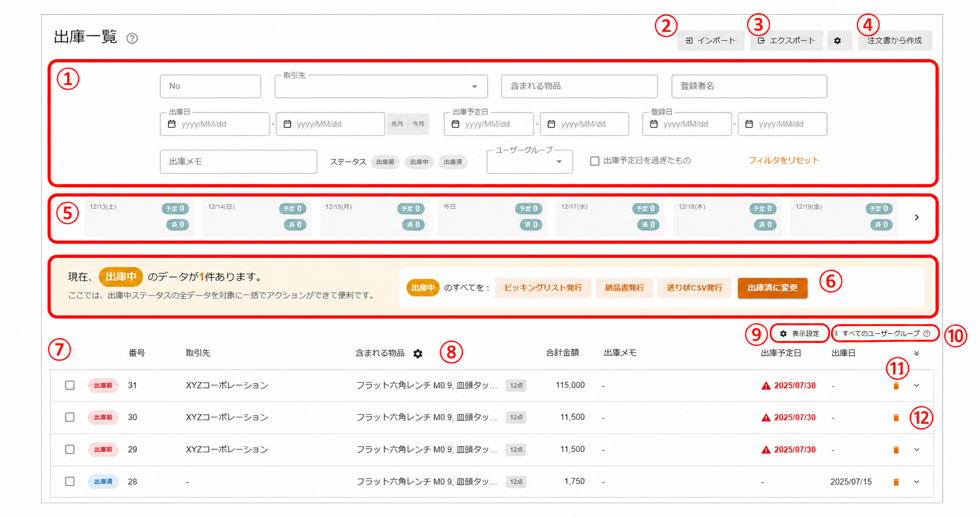The height and width of the screenshot is (518, 980).
Task: Select the 12/19(金) day card
Action: coord(844,217)
